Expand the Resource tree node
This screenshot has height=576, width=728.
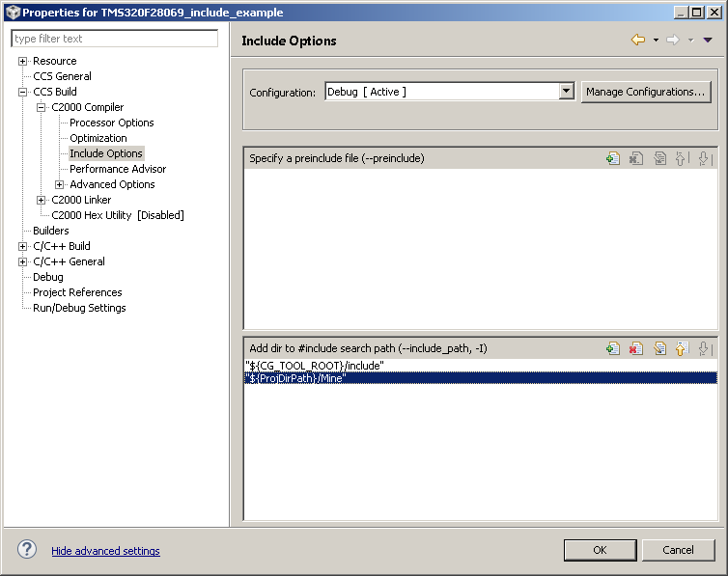pyautogui.click(x=22, y=61)
